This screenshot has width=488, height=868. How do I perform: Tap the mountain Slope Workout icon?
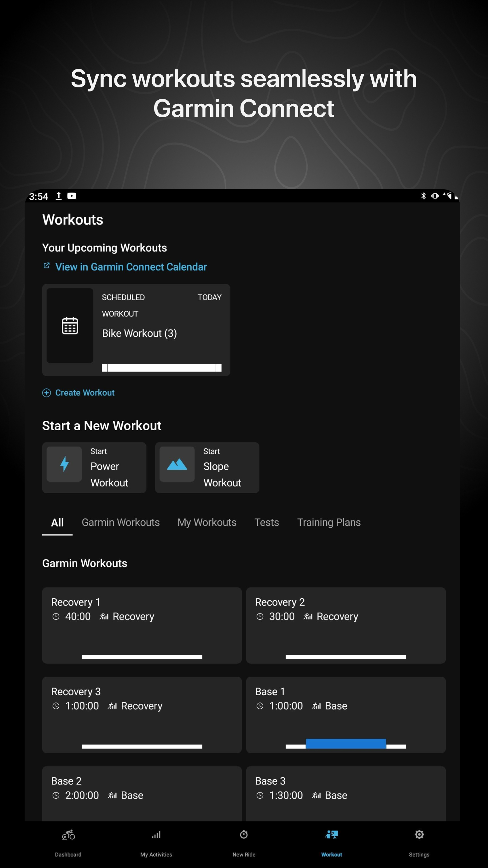[x=177, y=464]
